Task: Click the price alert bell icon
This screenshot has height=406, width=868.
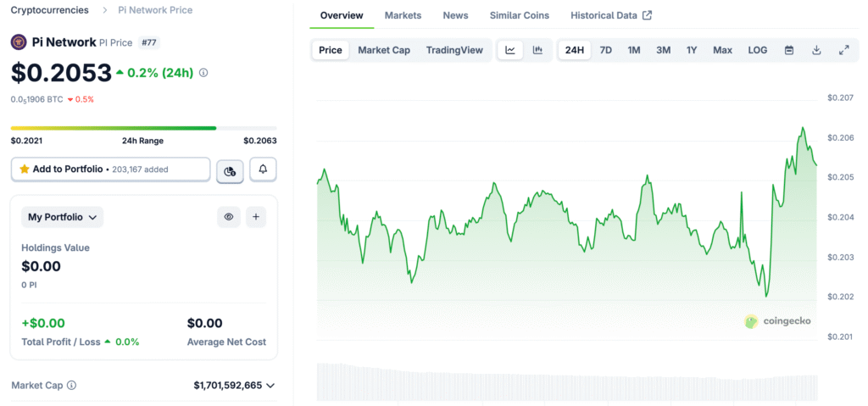Action: 263,170
